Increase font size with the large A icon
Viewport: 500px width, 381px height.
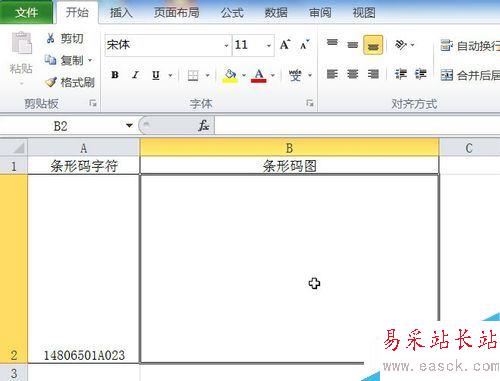284,45
